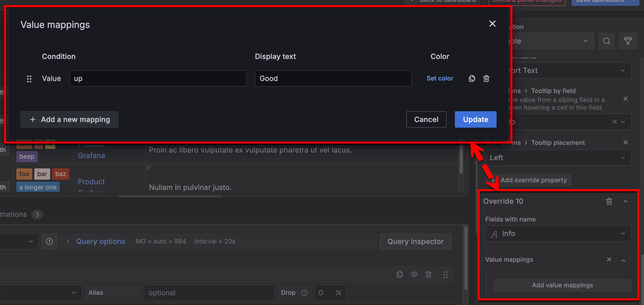Toggle query visibility with the eye icon
The height and width of the screenshot is (305, 644).
[414, 274]
